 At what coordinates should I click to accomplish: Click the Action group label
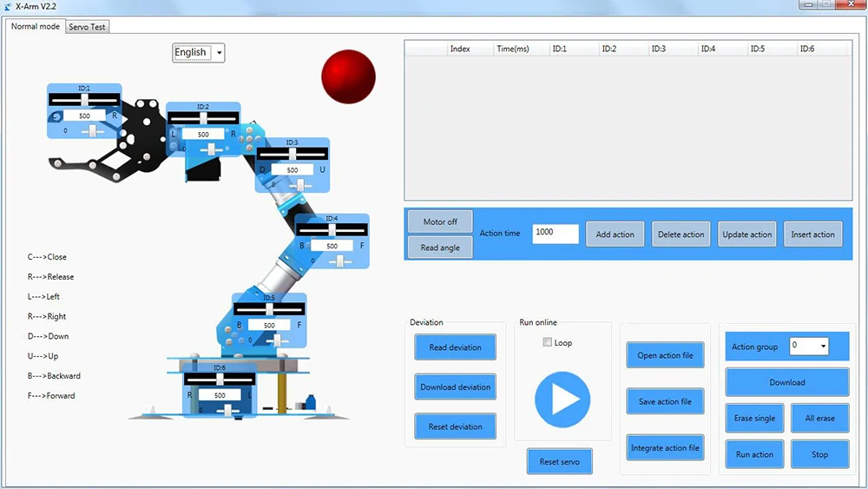754,347
